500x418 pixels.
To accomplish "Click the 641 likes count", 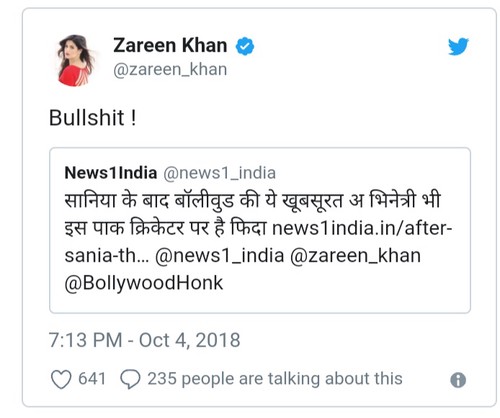I will pyautogui.click(x=92, y=379).
